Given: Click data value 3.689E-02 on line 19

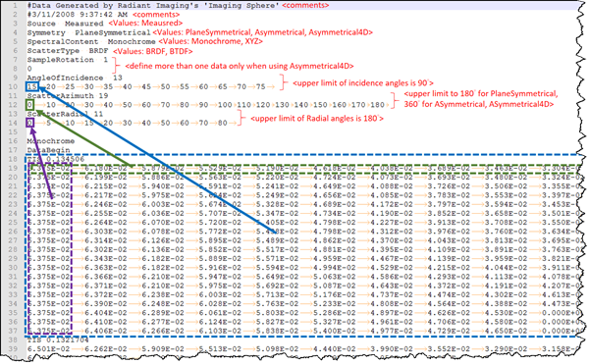Looking at the screenshot, I should [x=449, y=168].
